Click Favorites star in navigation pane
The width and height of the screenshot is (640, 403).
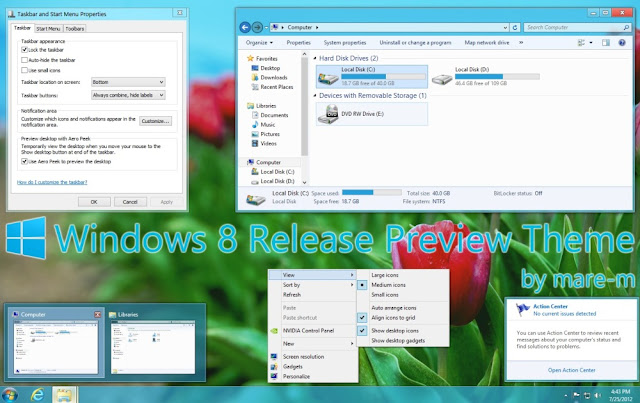[250, 58]
